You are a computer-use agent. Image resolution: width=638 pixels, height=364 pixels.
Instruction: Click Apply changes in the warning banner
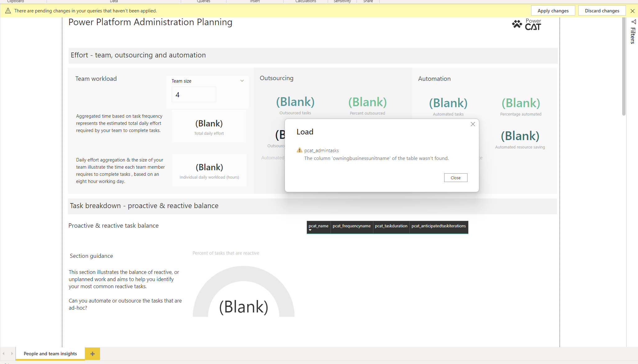(x=553, y=10)
